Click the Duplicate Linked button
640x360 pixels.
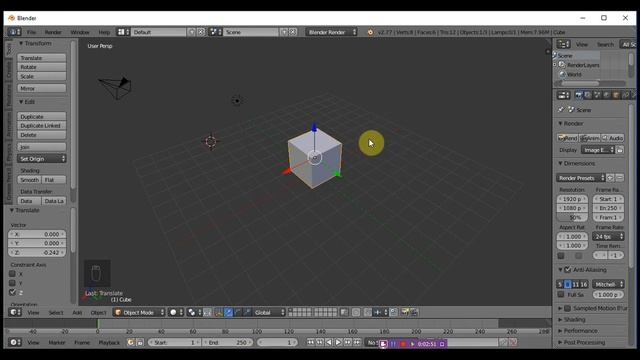(x=42, y=126)
